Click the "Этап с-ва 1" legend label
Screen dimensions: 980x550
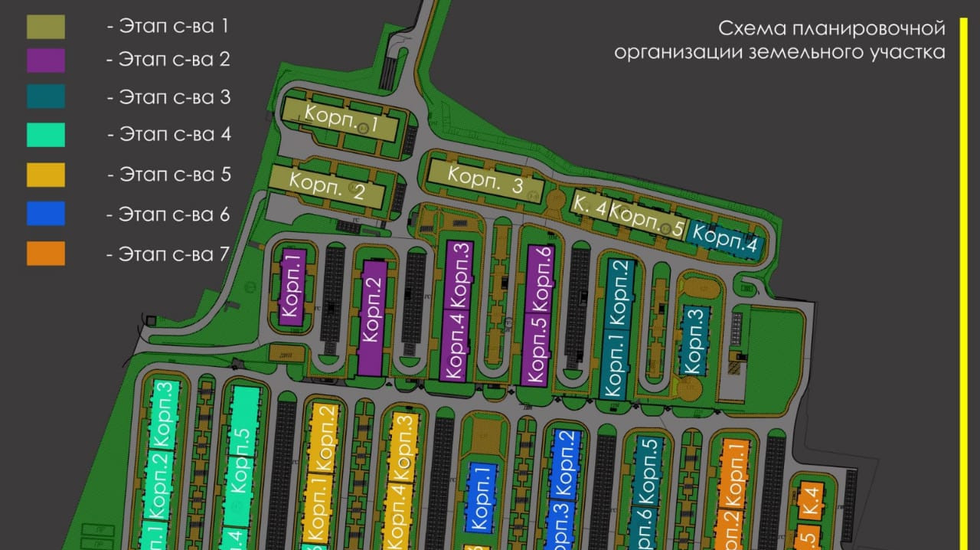(168, 26)
